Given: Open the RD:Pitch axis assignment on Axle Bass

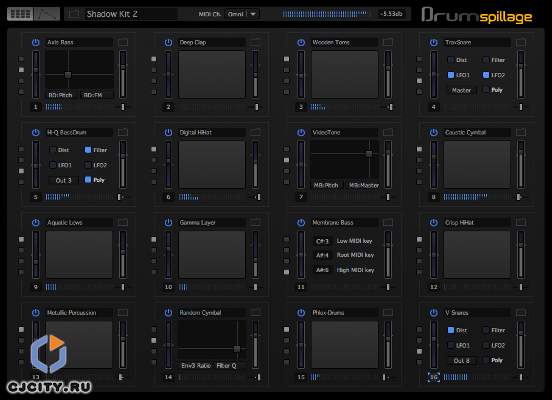Looking at the screenshot, I should (61, 95).
